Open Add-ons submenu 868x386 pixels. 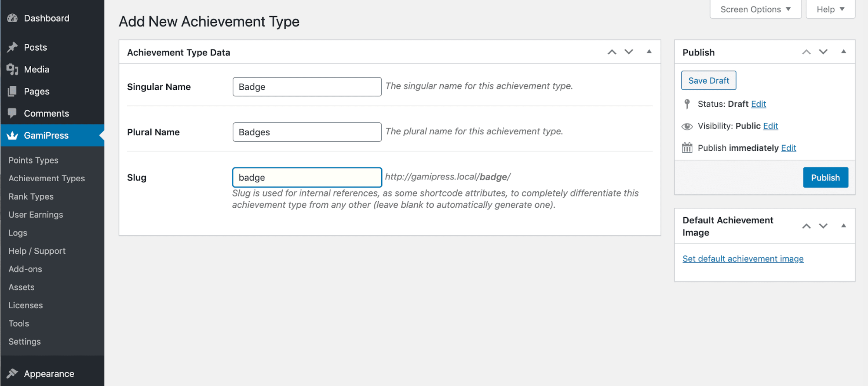25,269
